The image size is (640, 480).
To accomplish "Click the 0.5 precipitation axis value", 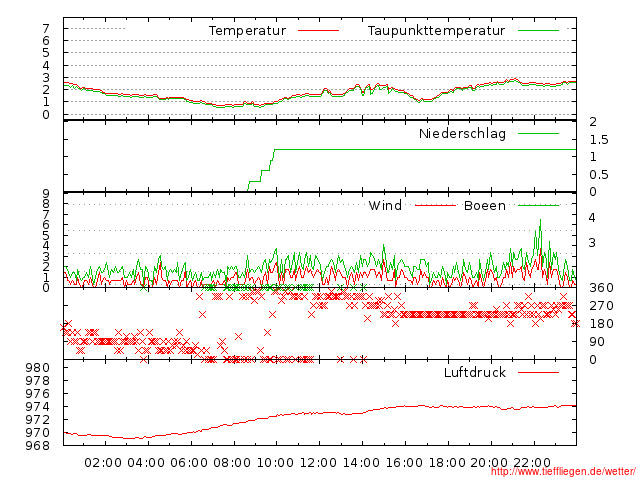I will coord(599,175).
